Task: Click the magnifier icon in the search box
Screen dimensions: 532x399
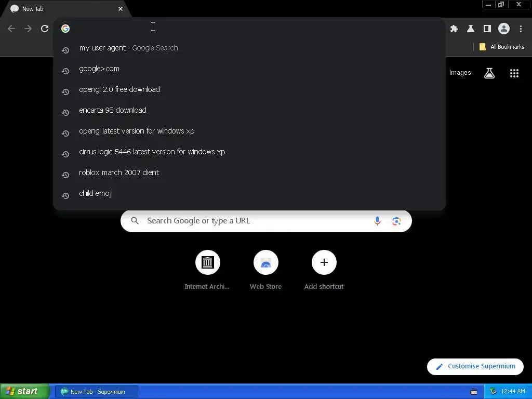Action: 135,221
